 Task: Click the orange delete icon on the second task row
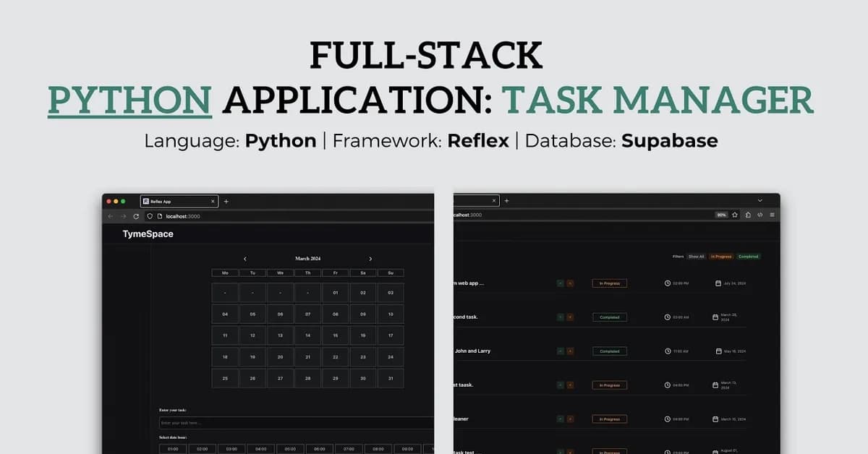[x=570, y=317]
